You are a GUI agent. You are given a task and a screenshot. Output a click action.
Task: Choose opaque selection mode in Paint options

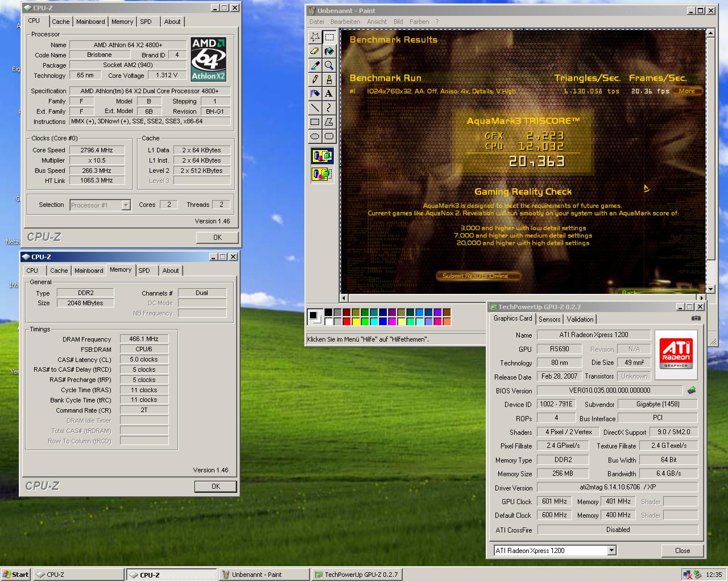[322, 156]
